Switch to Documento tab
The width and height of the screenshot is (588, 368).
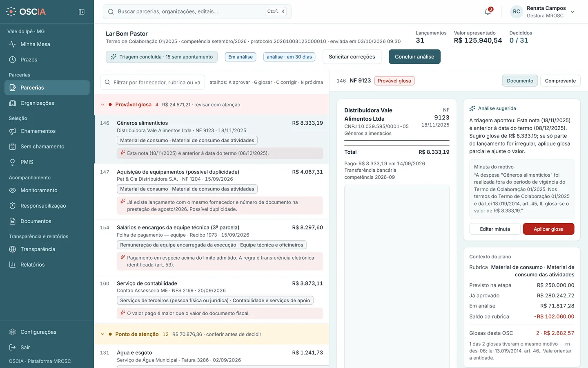tap(520, 81)
